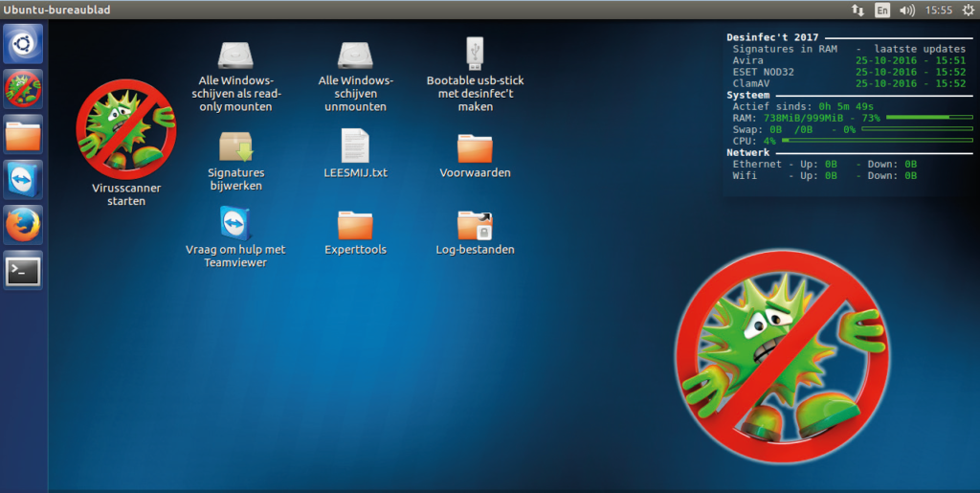Image resolution: width=980 pixels, height=493 pixels.
Task: Click the CPU usage bar in widget
Action: 878,141
